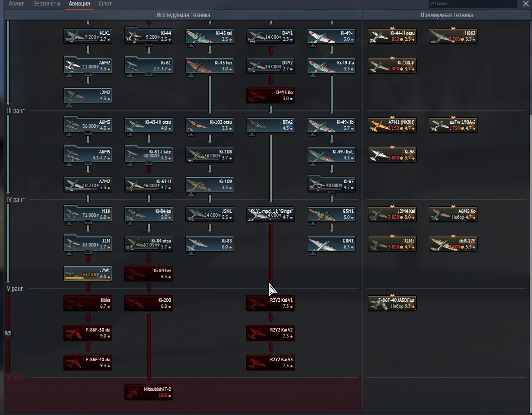Click the D4Y2 aircraft card
Screen dimensions: 532x415
coord(270,66)
